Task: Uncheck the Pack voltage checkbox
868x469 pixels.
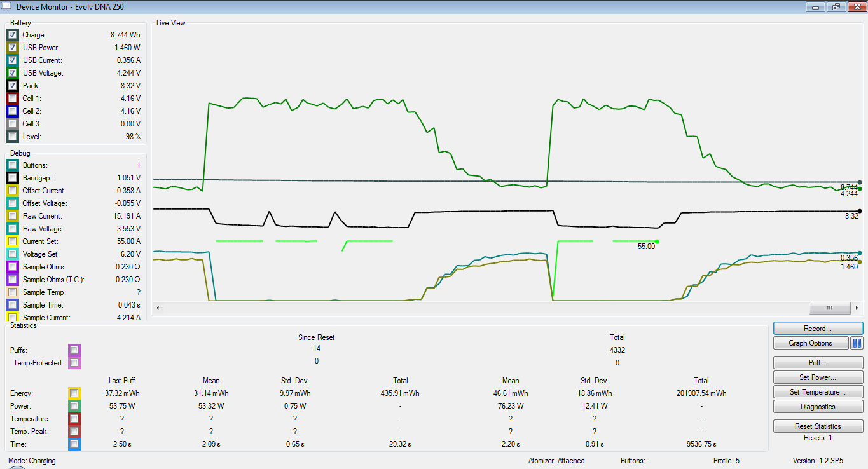Action: pyautogui.click(x=13, y=86)
